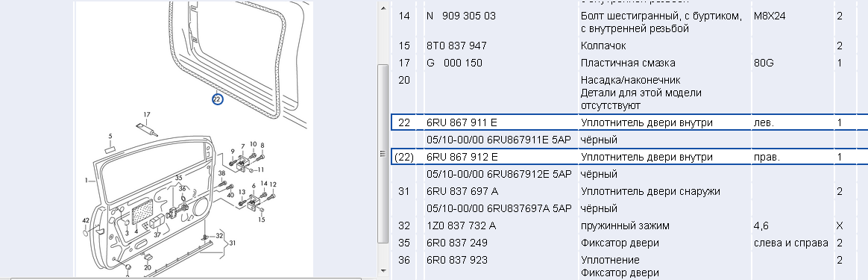The image size is (868, 280).
Task: Select the Фиксатор двери row 6R0 837 249
Action: coord(629,243)
